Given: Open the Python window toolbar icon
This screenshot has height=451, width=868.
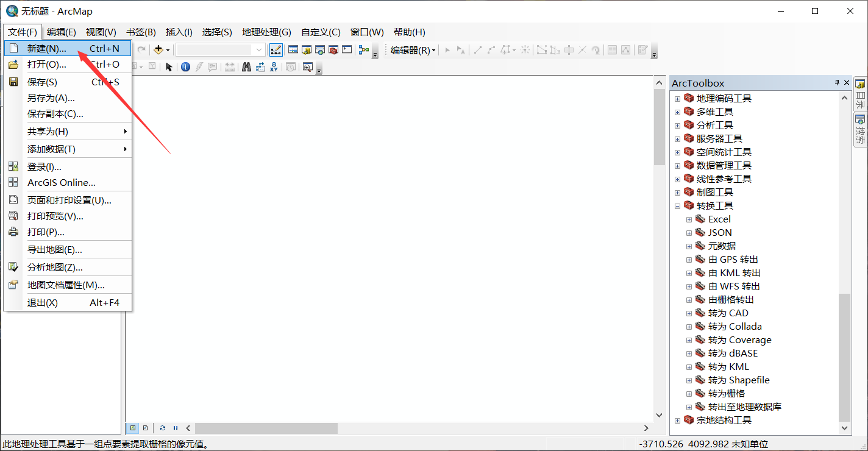Looking at the screenshot, I should click(347, 50).
